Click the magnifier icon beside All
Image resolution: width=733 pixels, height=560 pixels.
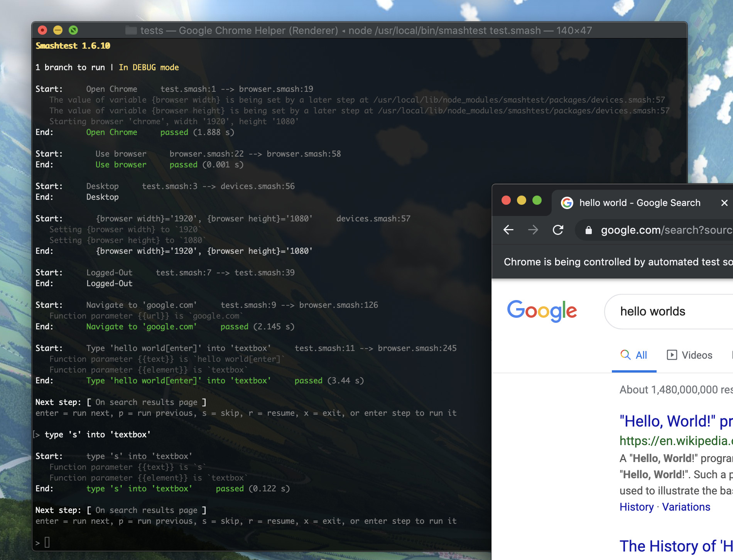pyautogui.click(x=625, y=355)
